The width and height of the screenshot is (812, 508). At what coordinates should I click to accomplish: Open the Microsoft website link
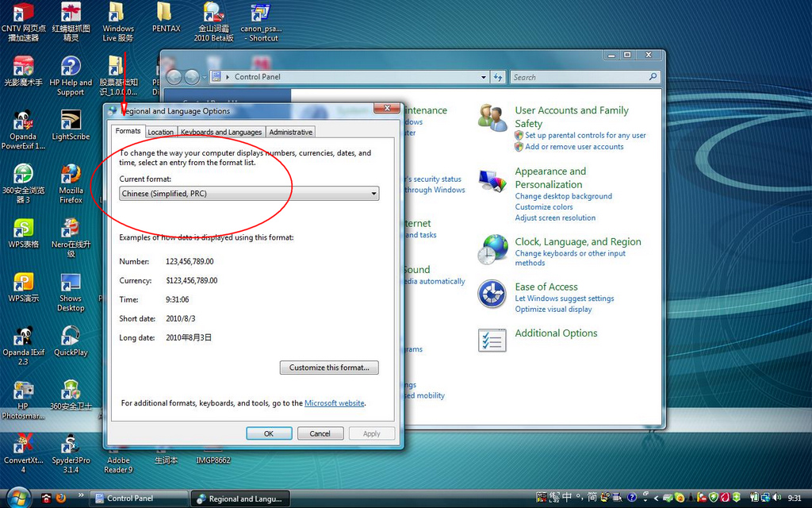(x=335, y=402)
